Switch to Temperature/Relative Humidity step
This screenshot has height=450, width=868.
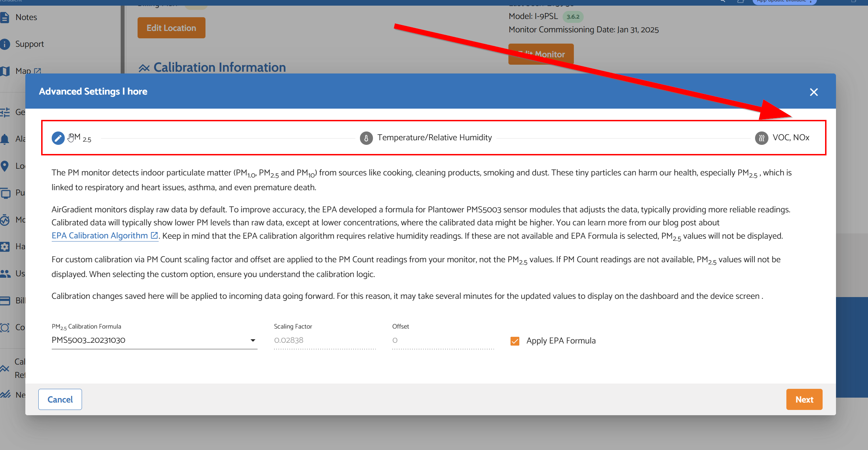point(434,137)
